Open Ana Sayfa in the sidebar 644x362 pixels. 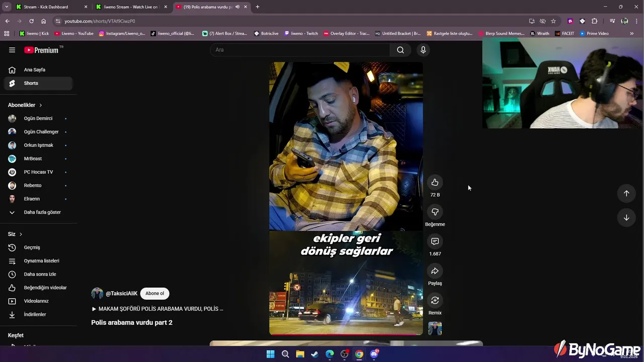(38, 70)
